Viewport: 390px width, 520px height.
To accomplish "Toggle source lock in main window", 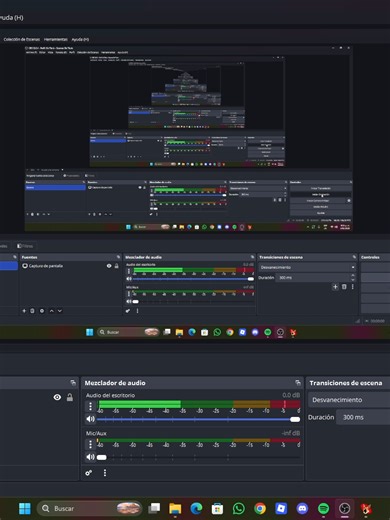I will (x=70, y=397).
